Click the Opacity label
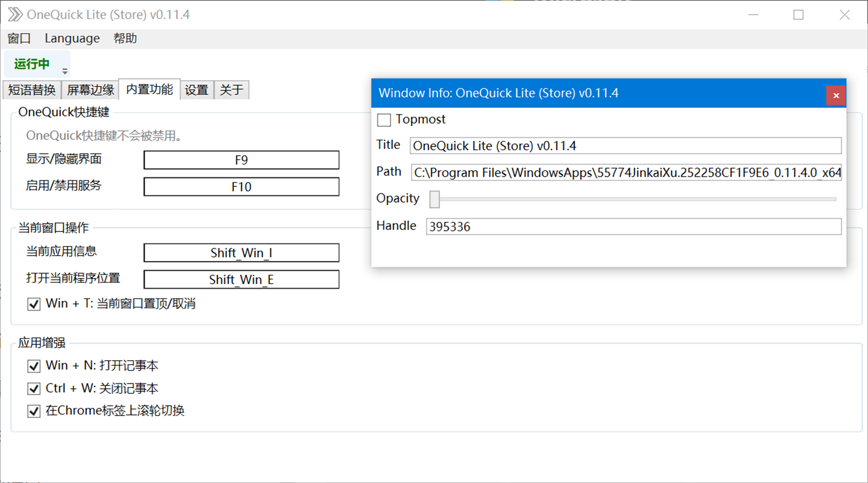The height and width of the screenshot is (483, 868). pyautogui.click(x=398, y=198)
